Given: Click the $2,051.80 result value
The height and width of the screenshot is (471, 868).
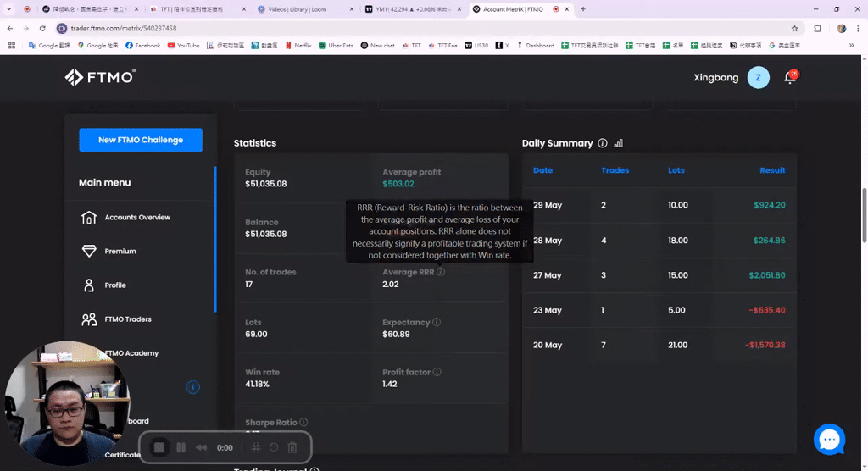Looking at the screenshot, I should (766, 275).
